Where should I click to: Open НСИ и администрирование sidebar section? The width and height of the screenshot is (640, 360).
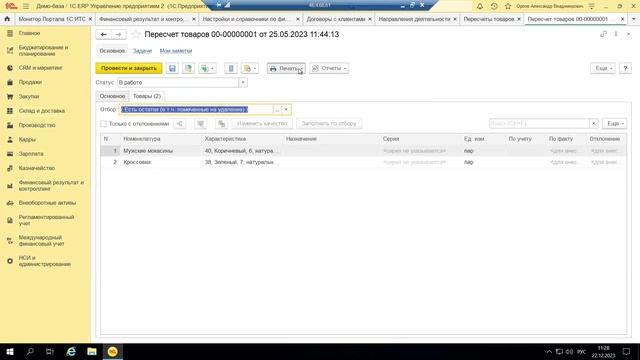(44, 261)
